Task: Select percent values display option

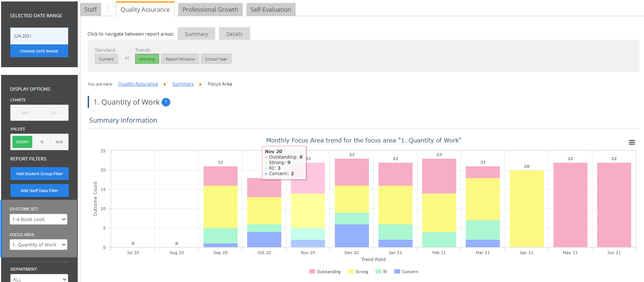Action: (42, 142)
